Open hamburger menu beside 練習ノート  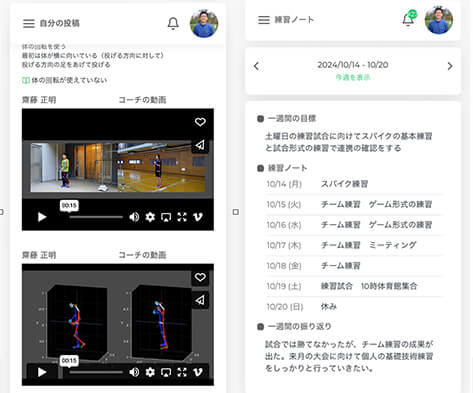[264, 20]
